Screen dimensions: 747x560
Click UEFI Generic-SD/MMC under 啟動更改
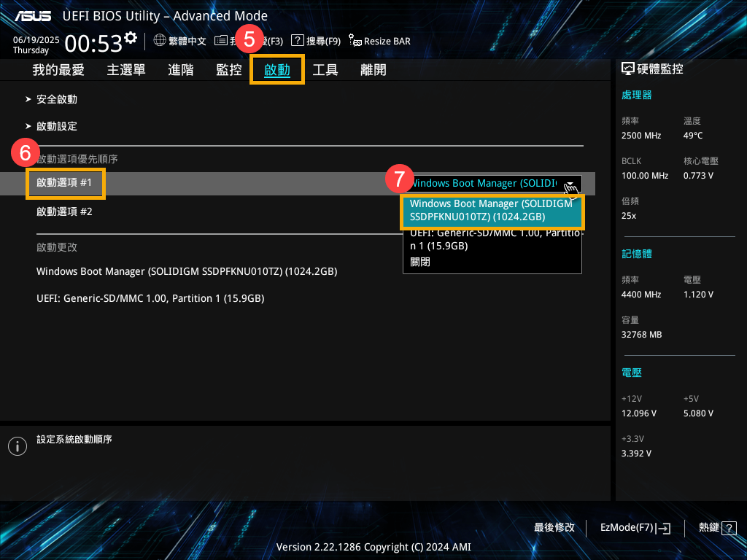point(150,298)
